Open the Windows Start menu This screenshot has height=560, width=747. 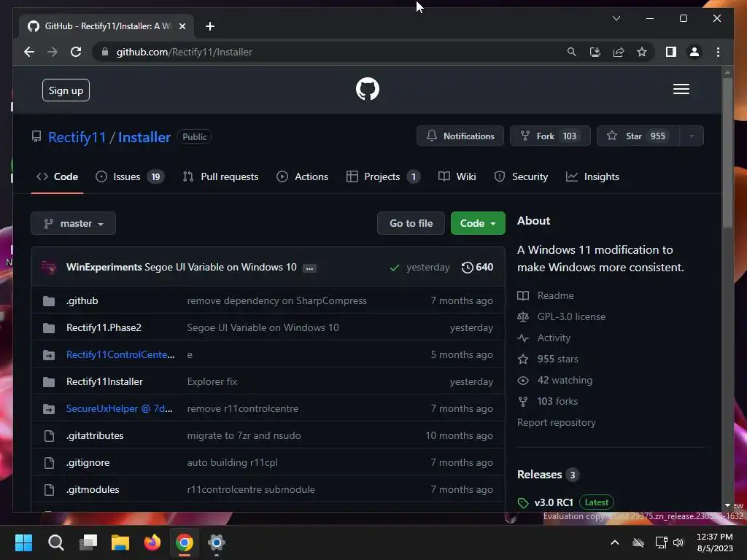tap(23, 542)
